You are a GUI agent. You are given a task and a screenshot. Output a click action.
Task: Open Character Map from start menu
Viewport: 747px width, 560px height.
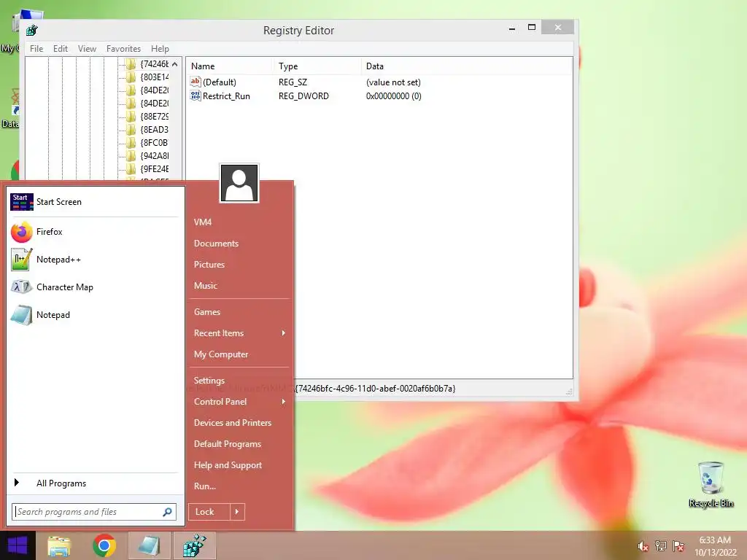point(65,287)
